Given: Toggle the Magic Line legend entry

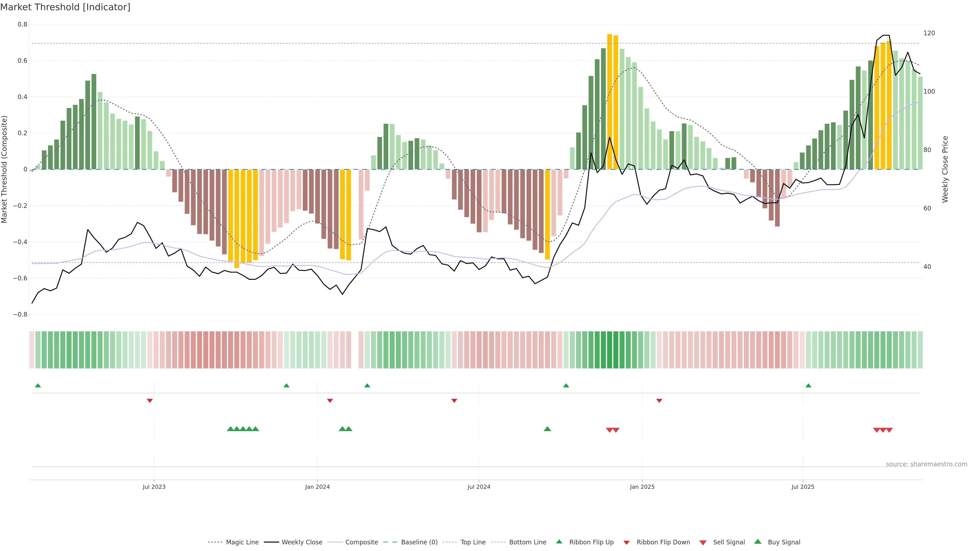Looking at the screenshot, I should click(242, 542).
